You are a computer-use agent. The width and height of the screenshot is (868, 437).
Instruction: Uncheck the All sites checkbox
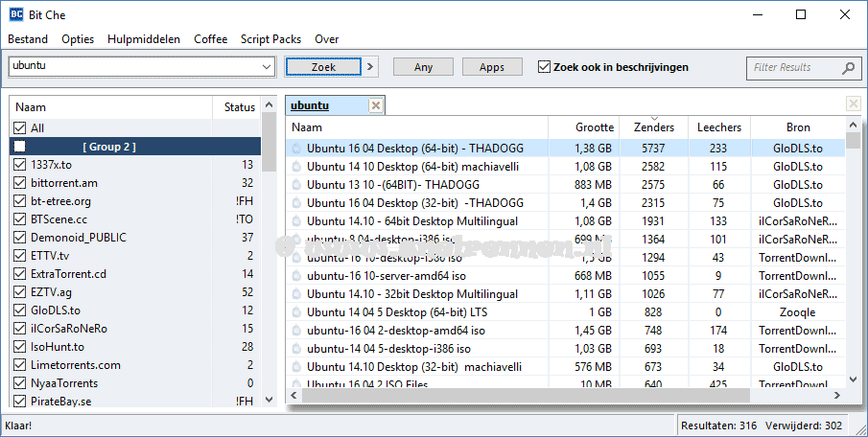20,127
